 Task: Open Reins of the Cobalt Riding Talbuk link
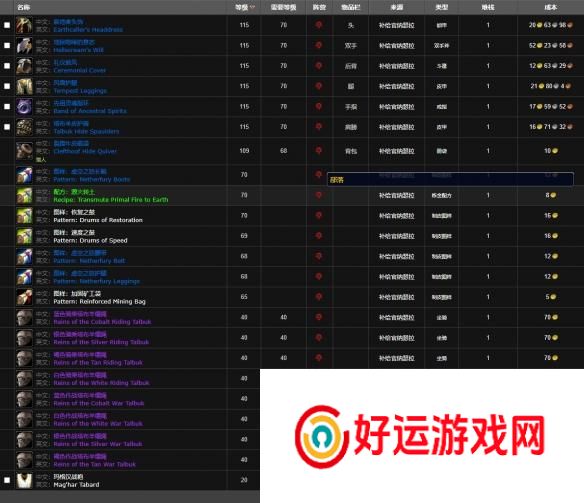click(102, 322)
